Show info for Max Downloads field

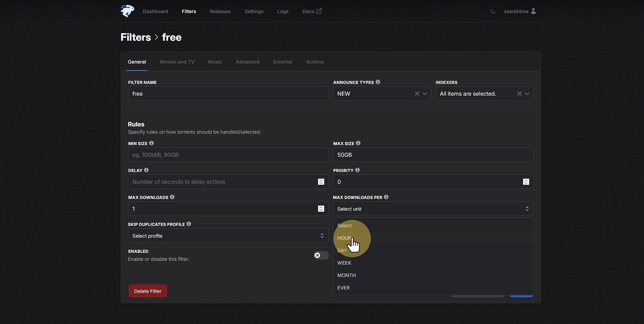tap(172, 197)
